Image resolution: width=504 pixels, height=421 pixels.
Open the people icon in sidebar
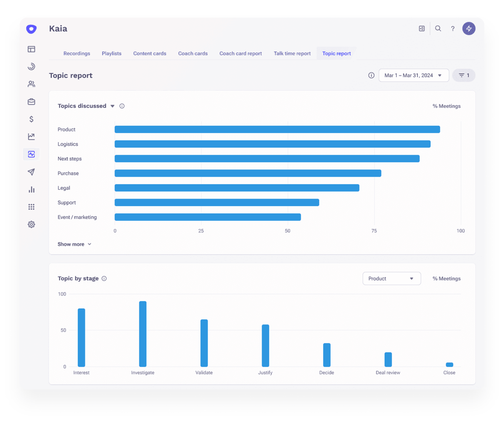(32, 84)
